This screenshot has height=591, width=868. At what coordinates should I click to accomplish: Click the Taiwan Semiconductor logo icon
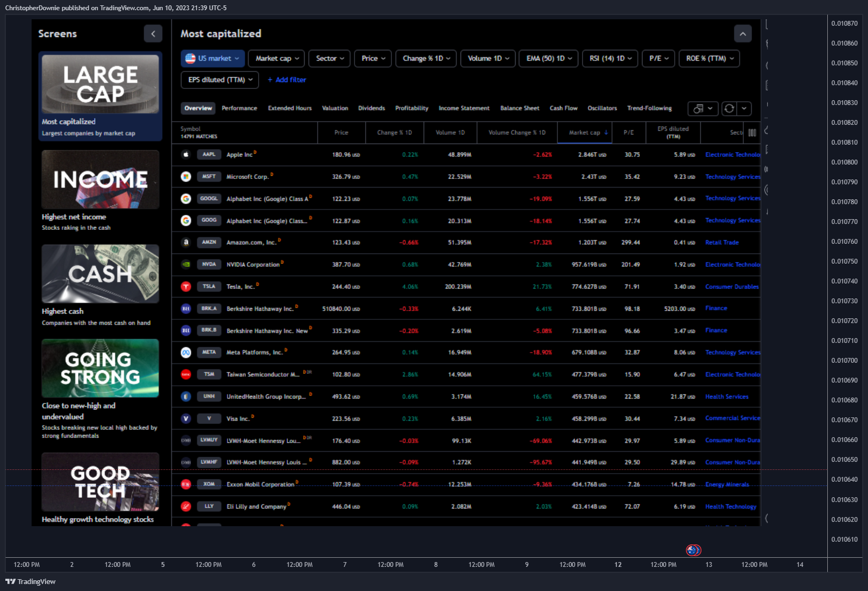pos(186,375)
